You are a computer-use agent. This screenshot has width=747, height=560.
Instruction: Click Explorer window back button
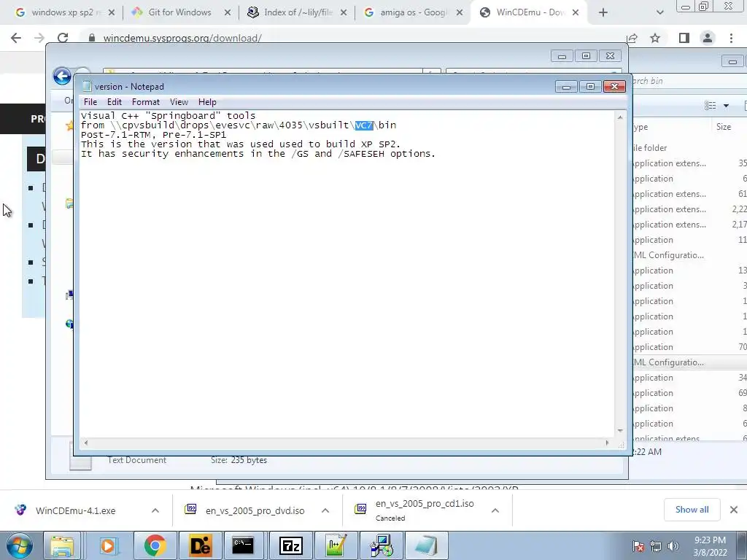63,76
